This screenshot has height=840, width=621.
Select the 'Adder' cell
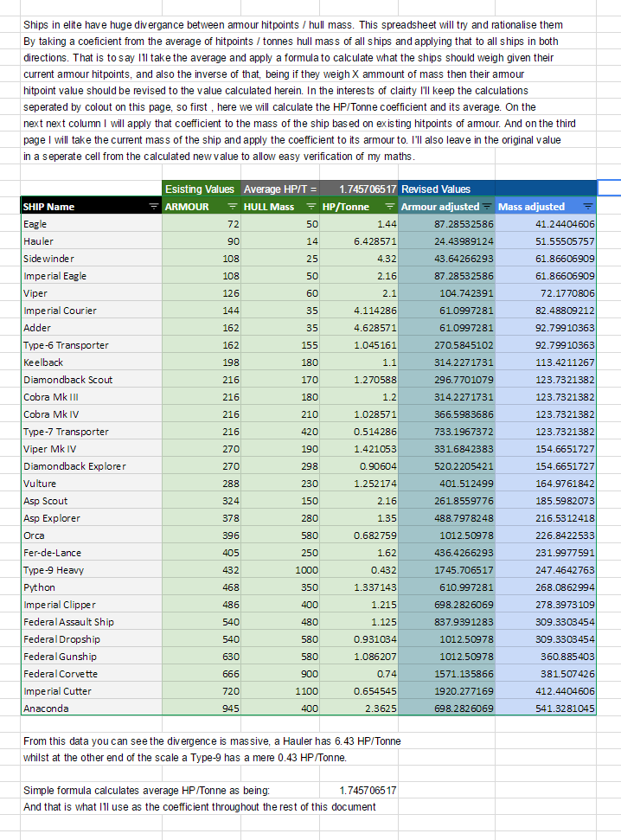click(92, 328)
